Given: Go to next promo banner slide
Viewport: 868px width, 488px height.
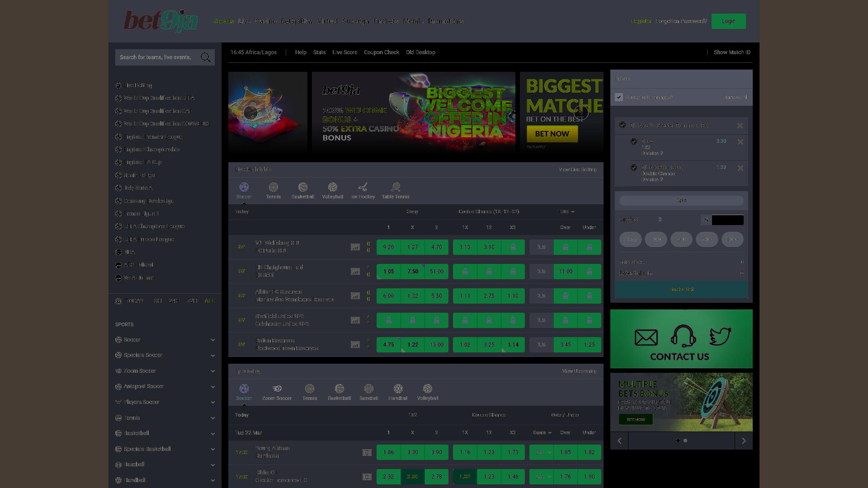Looking at the screenshot, I should pos(581,113).
